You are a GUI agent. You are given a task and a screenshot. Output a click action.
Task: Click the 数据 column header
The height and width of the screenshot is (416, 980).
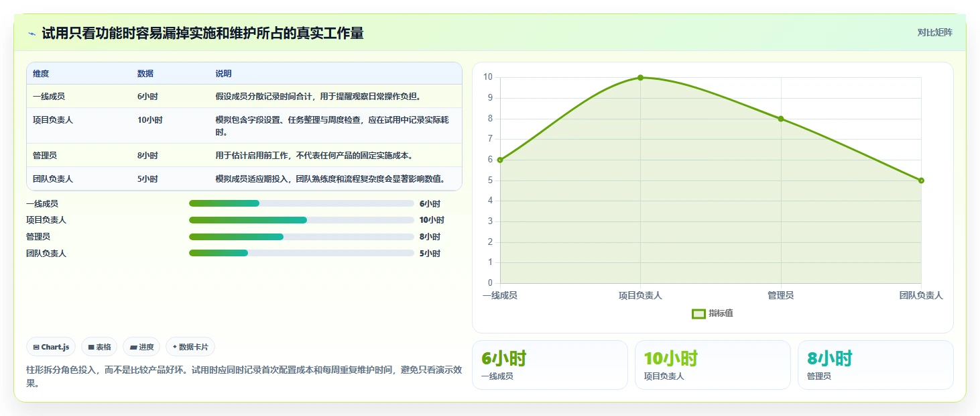145,74
